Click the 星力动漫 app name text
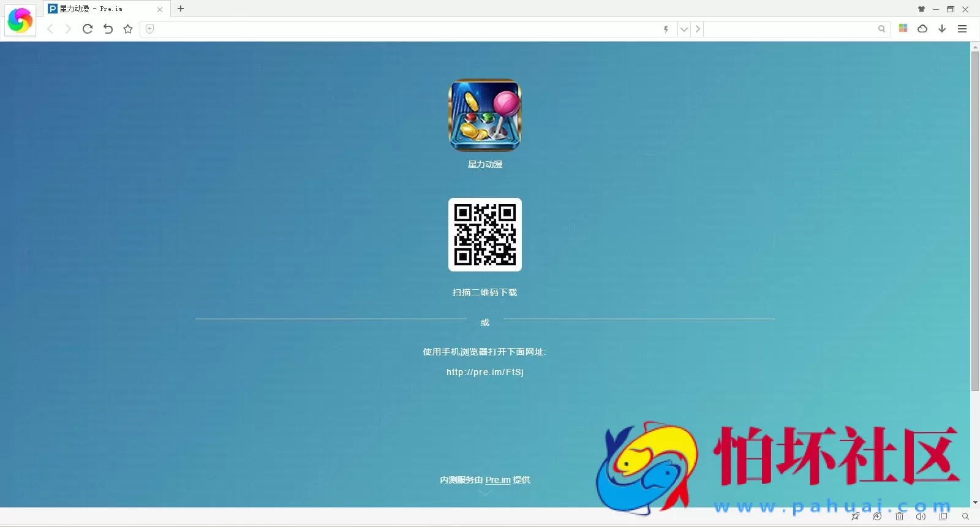 (485, 164)
